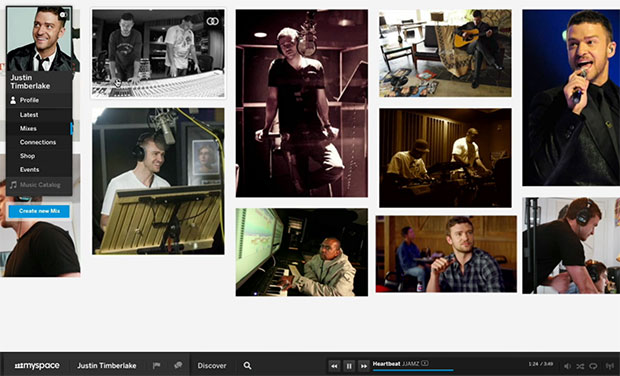Click the volume speaker icon in the player
Screen dimensions: 620x376
point(567,366)
